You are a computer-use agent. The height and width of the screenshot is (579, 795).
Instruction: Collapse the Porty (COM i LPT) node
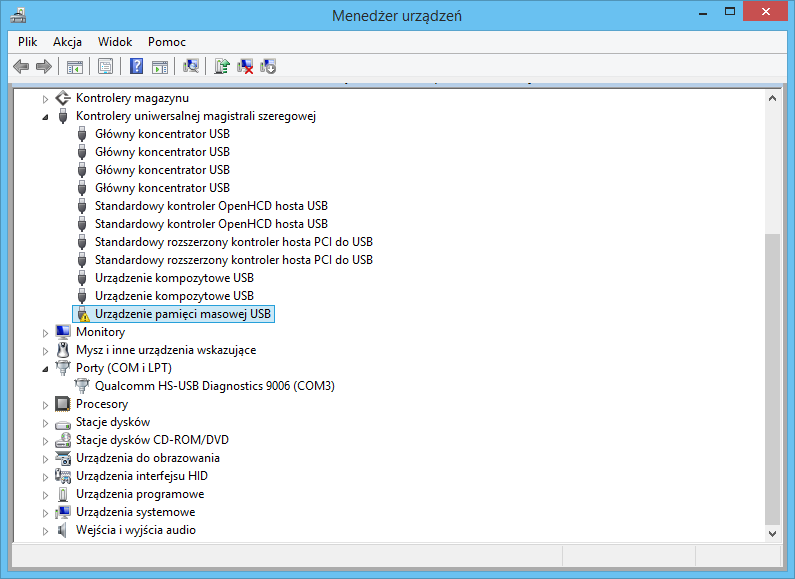45,368
